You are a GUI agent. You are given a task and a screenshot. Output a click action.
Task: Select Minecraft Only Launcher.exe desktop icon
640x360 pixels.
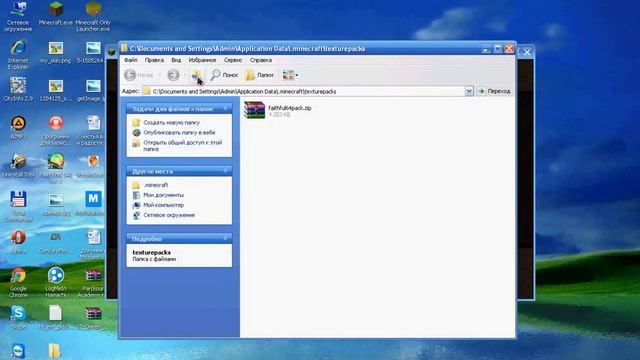coord(93,16)
